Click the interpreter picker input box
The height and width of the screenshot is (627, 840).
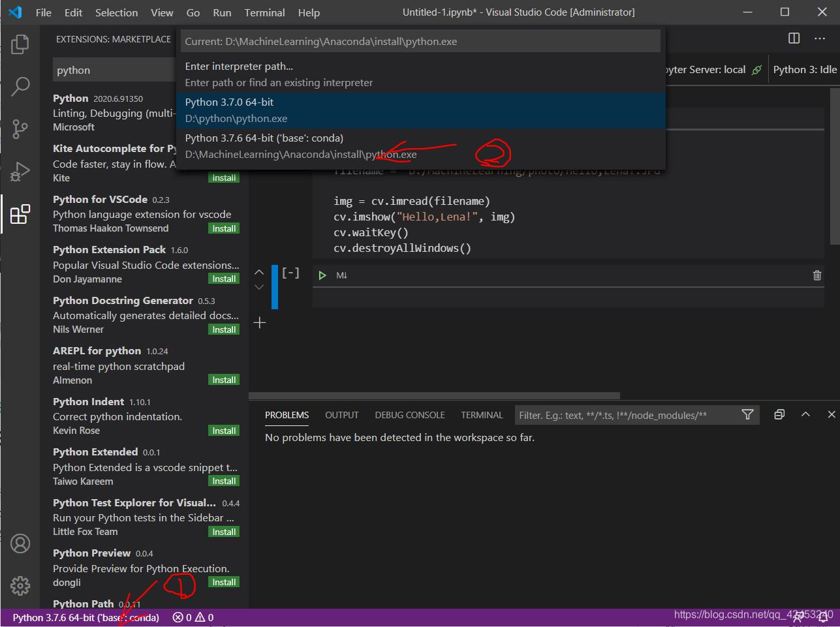point(421,41)
